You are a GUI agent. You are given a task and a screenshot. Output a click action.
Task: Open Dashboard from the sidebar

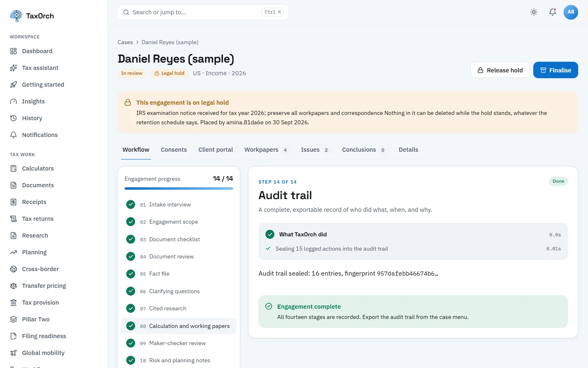click(x=53, y=51)
